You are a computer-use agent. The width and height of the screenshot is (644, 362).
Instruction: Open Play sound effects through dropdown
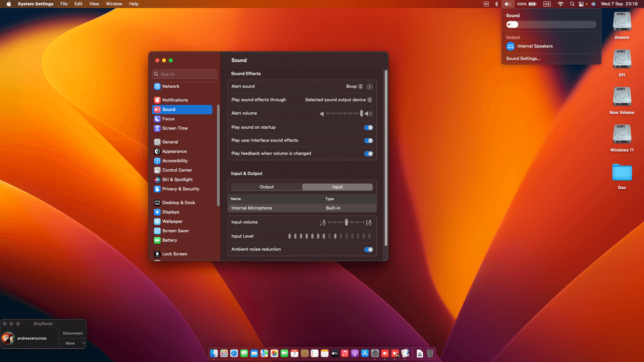tap(338, 100)
